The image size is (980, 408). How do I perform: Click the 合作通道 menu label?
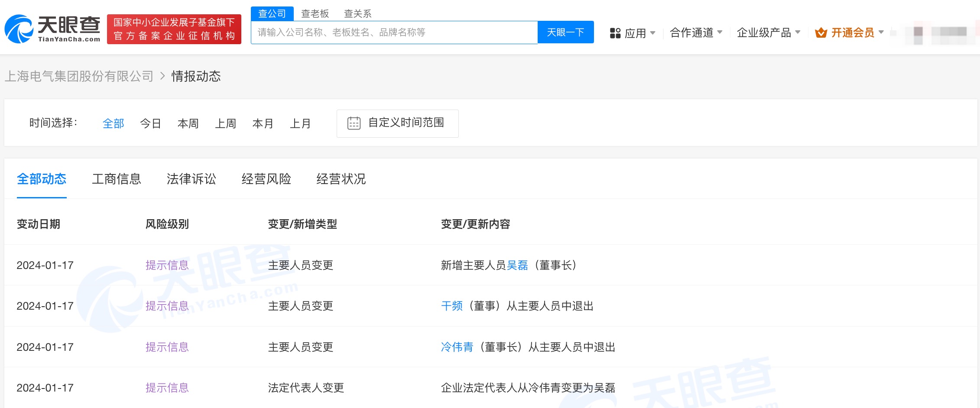tap(691, 32)
